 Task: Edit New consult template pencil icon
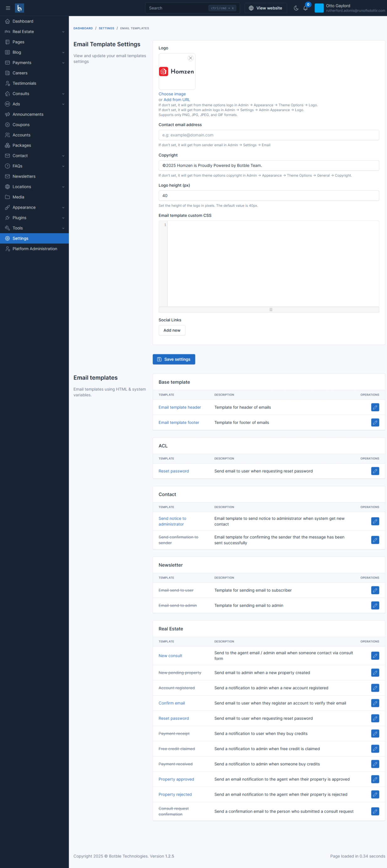click(x=375, y=655)
